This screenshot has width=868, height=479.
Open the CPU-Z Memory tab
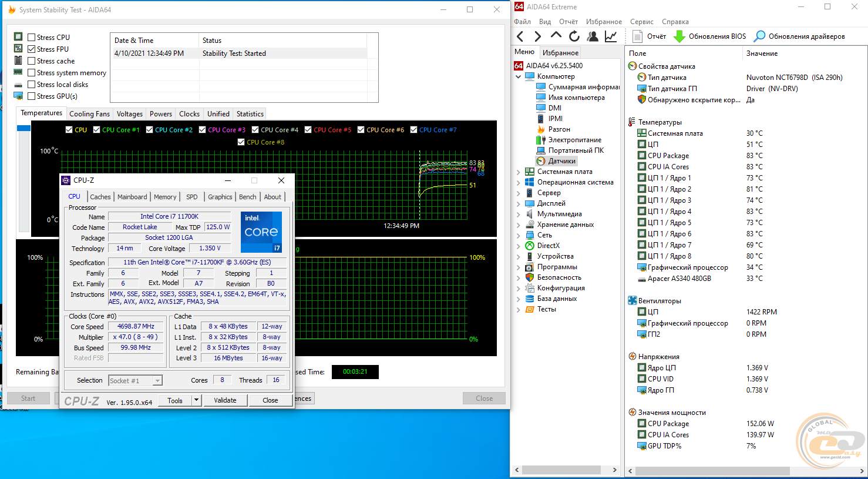pos(165,197)
